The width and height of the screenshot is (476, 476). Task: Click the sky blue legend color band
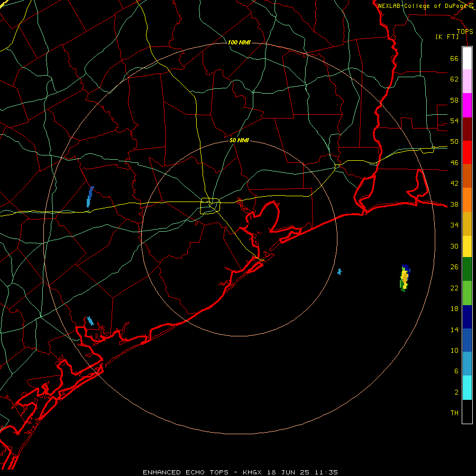467,364
